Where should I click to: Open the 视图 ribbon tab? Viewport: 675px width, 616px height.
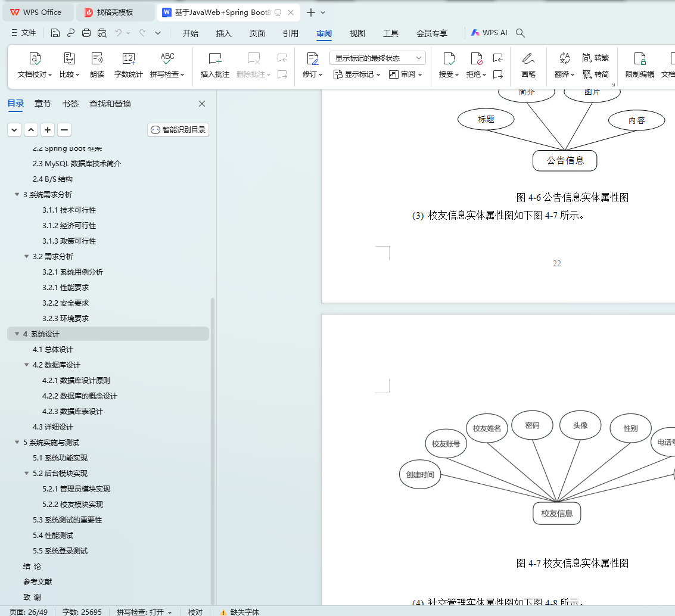click(x=357, y=33)
